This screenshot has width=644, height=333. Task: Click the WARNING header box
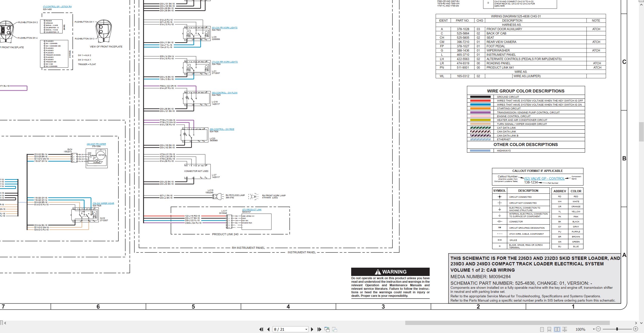pyautogui.click(x=390, y=272)
